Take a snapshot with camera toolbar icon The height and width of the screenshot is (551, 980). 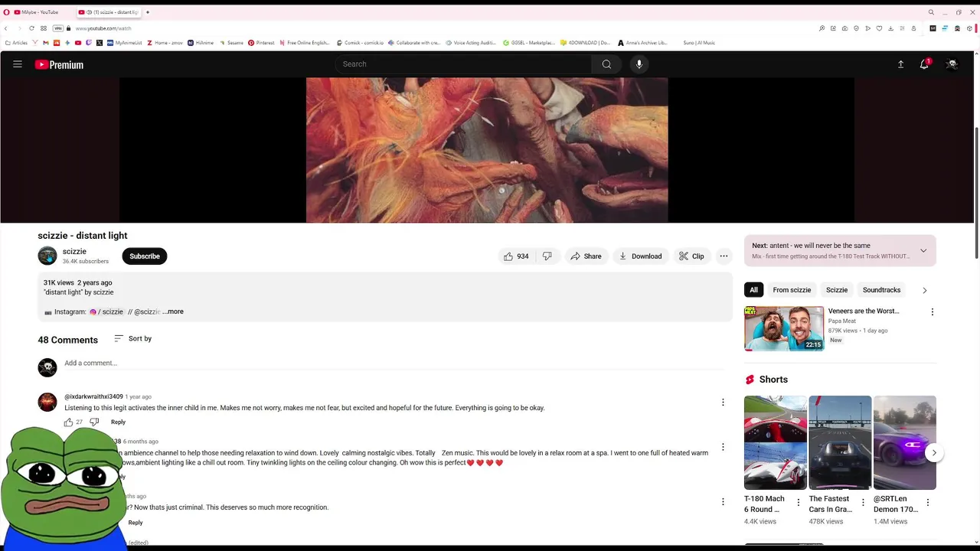point(844,28)
